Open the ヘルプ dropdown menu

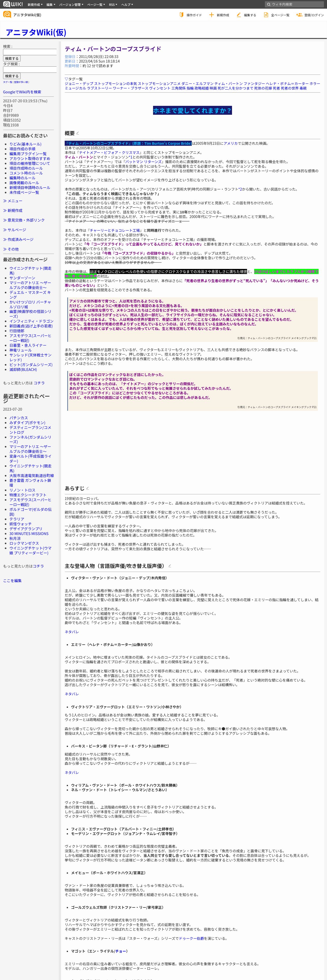click(x=127, y=5)
